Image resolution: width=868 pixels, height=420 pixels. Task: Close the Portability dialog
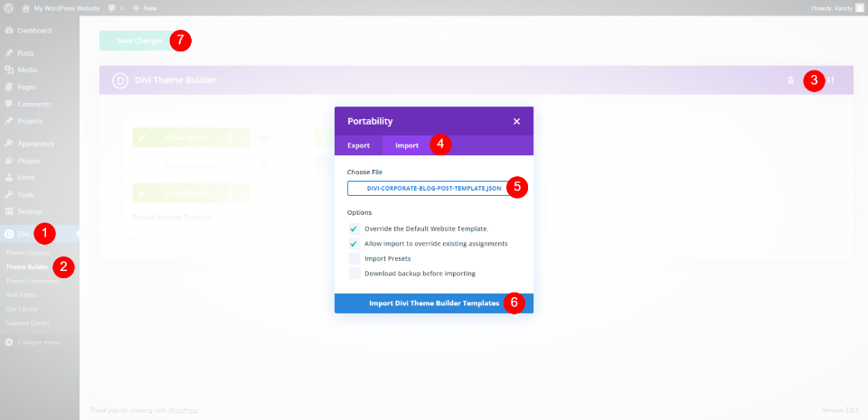pos(516,122)
